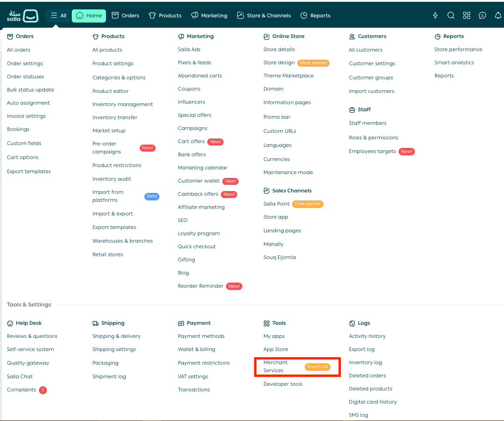Open Store & Channels navigation item
This screenshot has width=504, height=421.
(263, 15)
